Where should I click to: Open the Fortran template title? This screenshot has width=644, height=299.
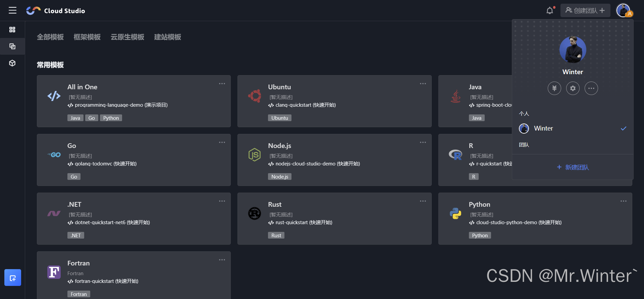click(x=78, y=263)
